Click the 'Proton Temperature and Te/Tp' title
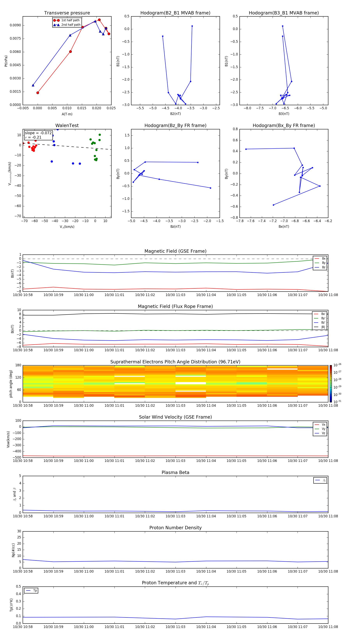351x644 pixels. 175,583
